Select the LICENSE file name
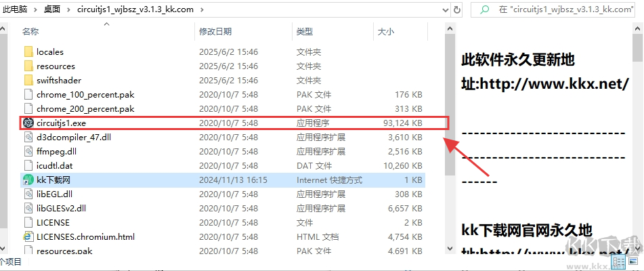The height and width of the screenshot is (271, 644). tap(53, 222)
